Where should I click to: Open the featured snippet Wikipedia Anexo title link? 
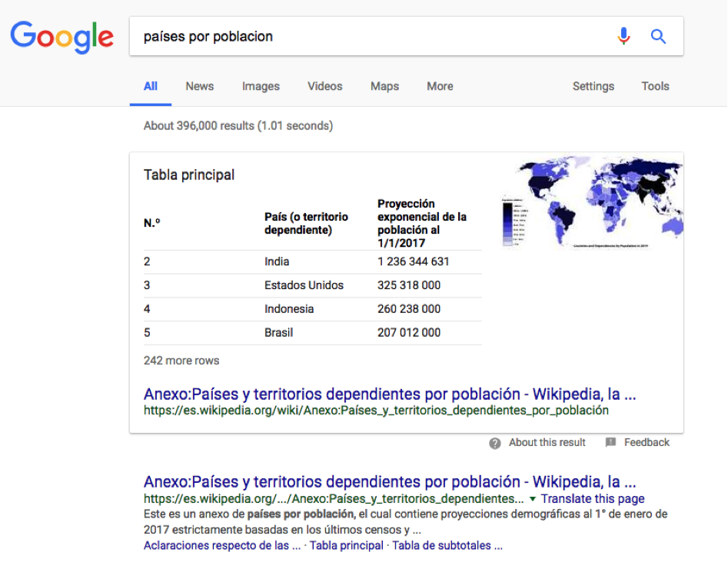389,394
